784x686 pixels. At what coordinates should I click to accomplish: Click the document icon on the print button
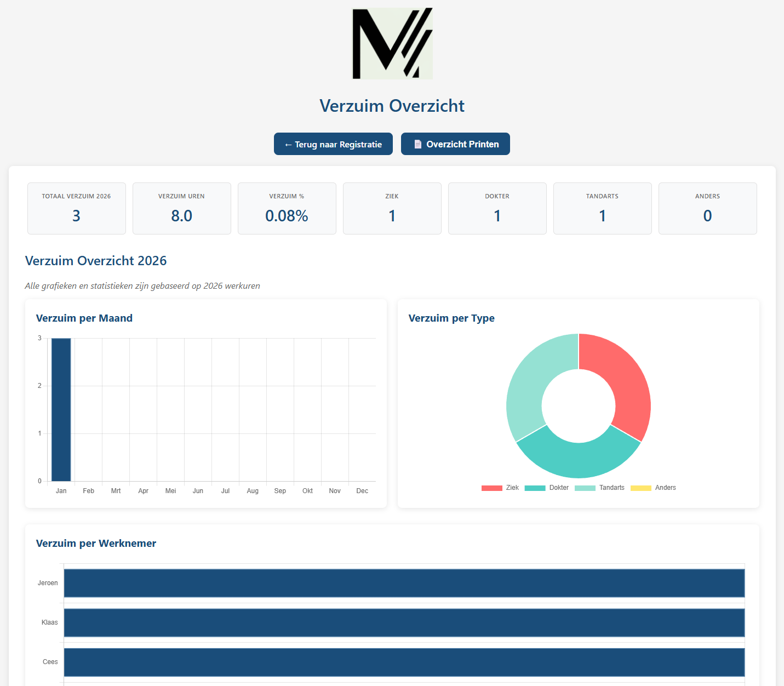point(417,144)
